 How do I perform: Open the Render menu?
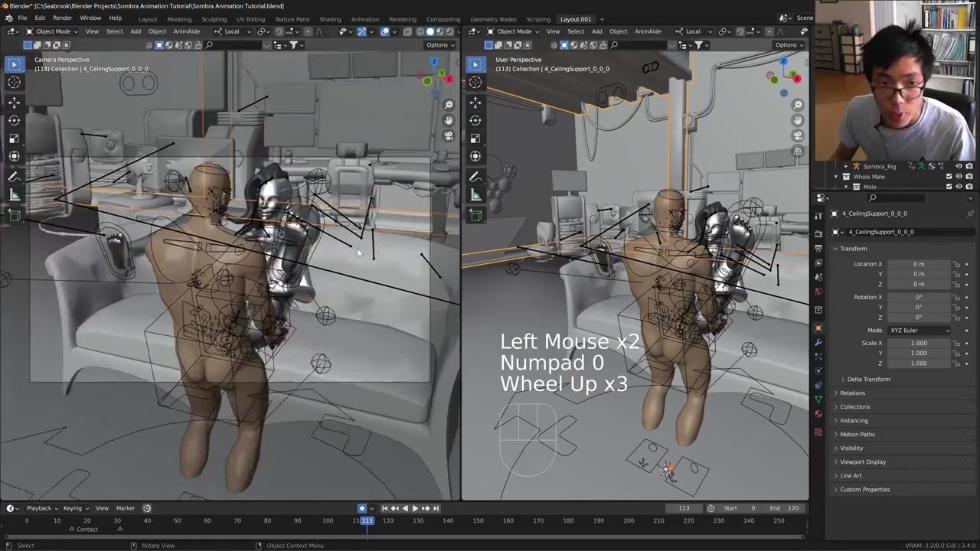[x=62, y=18]
